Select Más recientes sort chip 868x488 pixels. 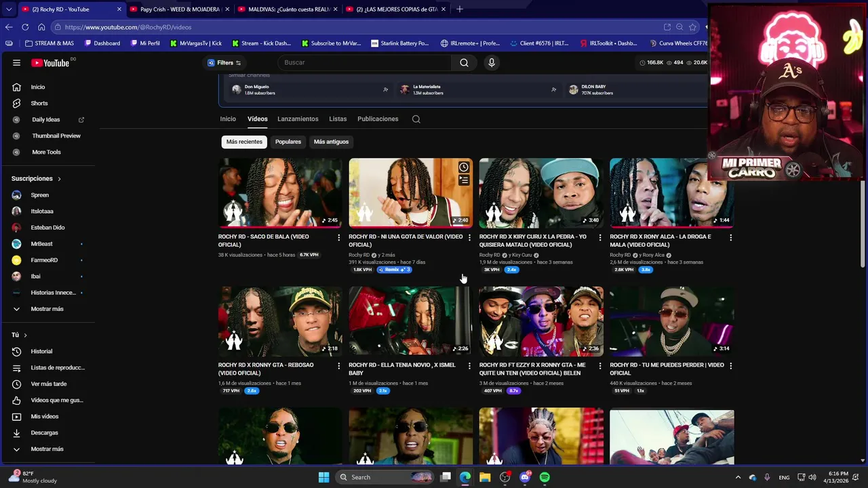tap(244, 142)
